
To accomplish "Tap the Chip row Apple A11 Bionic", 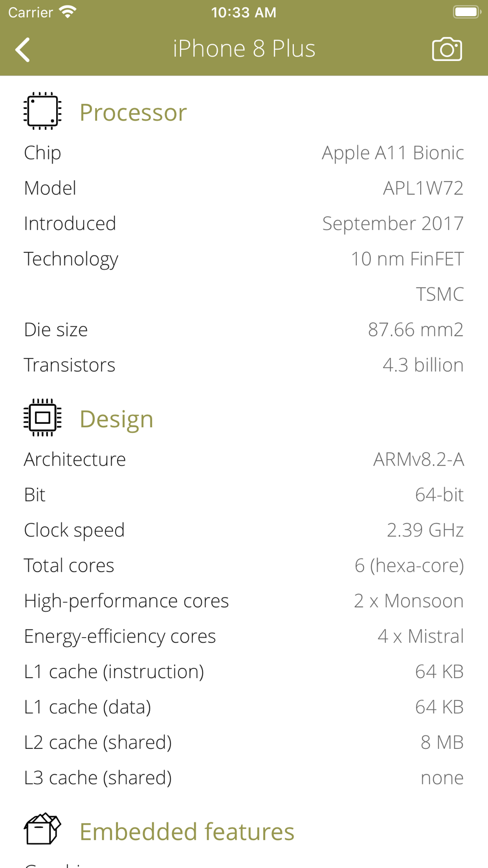I will [244, 153].
